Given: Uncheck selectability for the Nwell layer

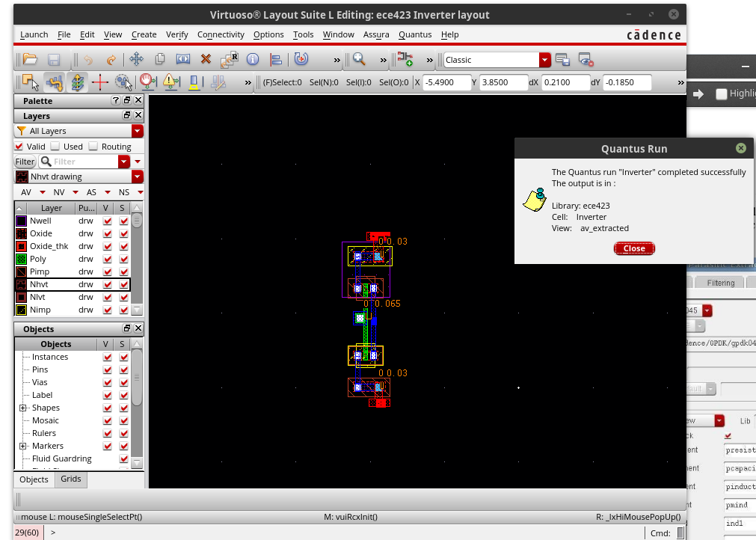Looking at the screenshot, I should (123, 221).
